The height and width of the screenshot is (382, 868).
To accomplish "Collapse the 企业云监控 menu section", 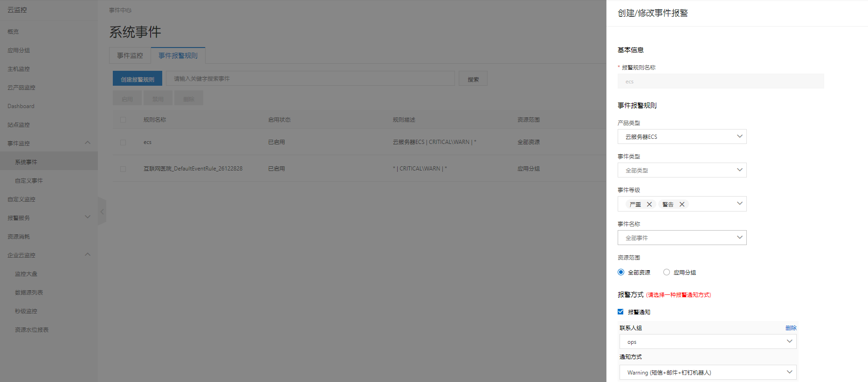I will pyautogui.click(x=88, y=255).
